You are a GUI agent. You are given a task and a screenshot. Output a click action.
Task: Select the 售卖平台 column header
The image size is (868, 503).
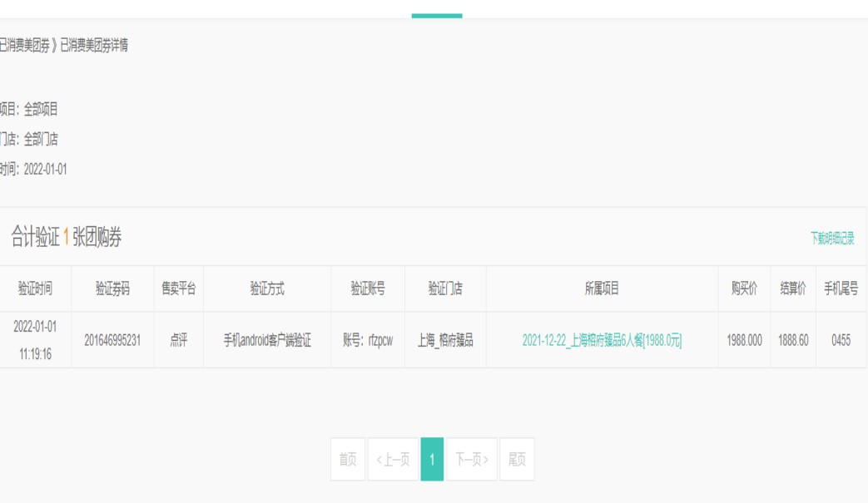pyautogui.click(x=178, y=288)
